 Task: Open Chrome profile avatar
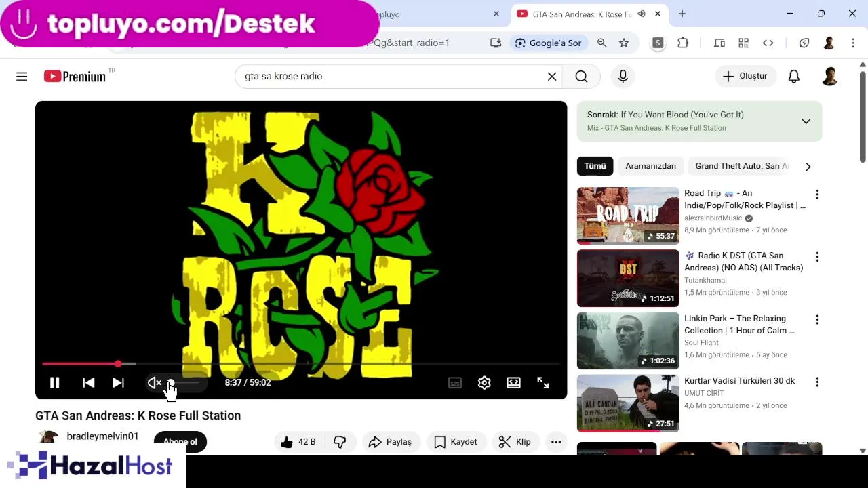[x=829, y=43]
